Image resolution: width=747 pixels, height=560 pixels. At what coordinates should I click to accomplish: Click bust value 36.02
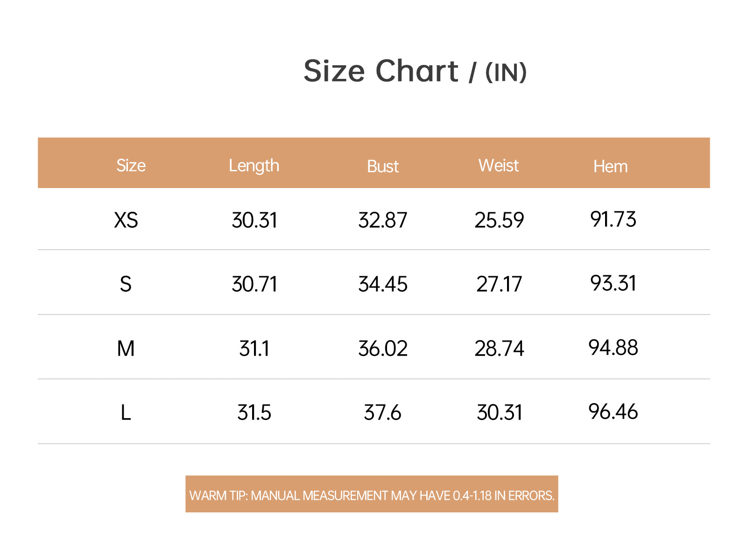coord(383,349)
